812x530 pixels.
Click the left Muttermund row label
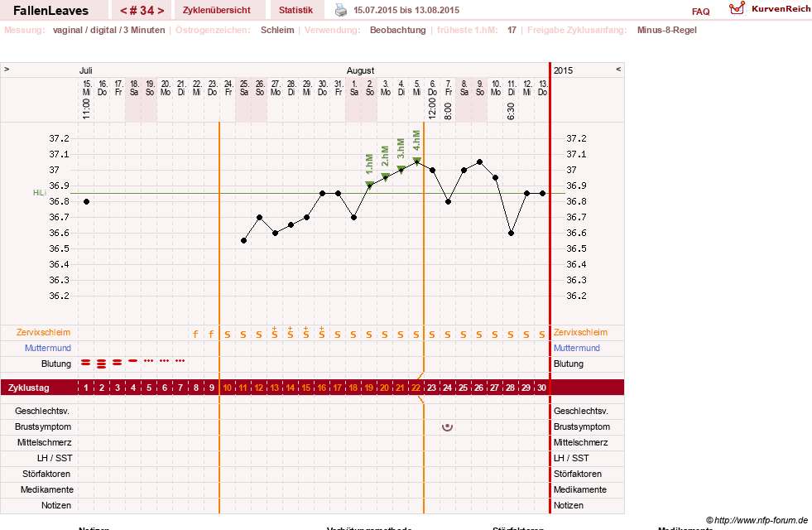pos(48,348)
